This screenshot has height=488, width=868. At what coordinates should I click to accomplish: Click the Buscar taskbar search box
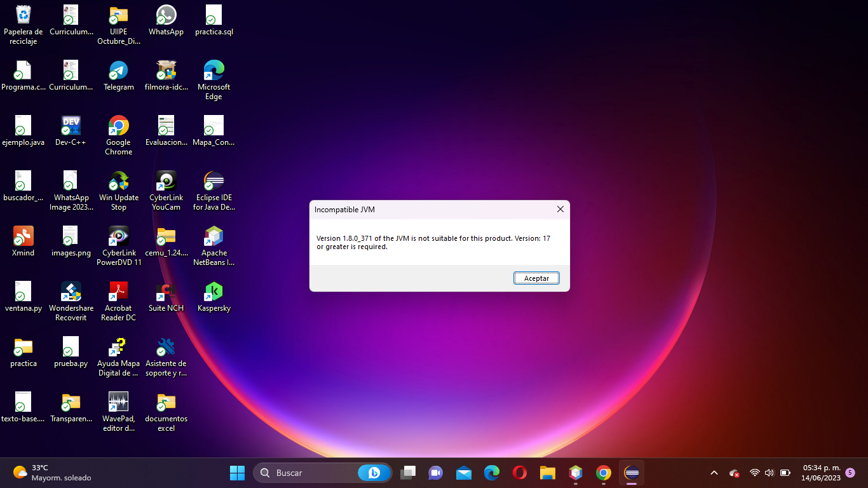322,473
